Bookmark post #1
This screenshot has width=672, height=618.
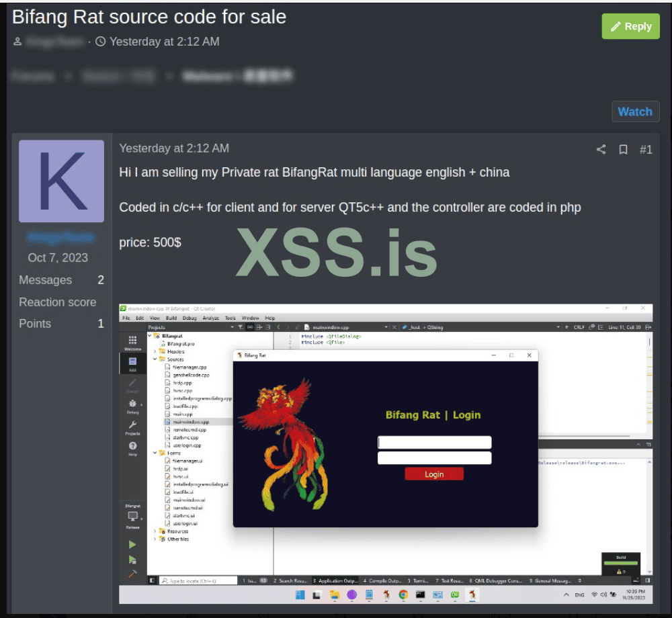(623, 149)
